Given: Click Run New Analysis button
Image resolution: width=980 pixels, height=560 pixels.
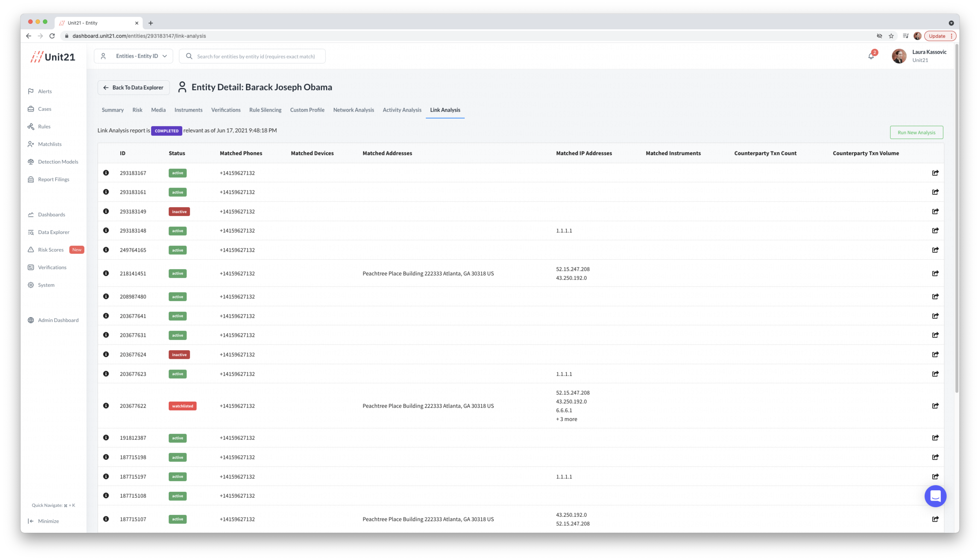Looking at the screenshot, I should point(916,132).
